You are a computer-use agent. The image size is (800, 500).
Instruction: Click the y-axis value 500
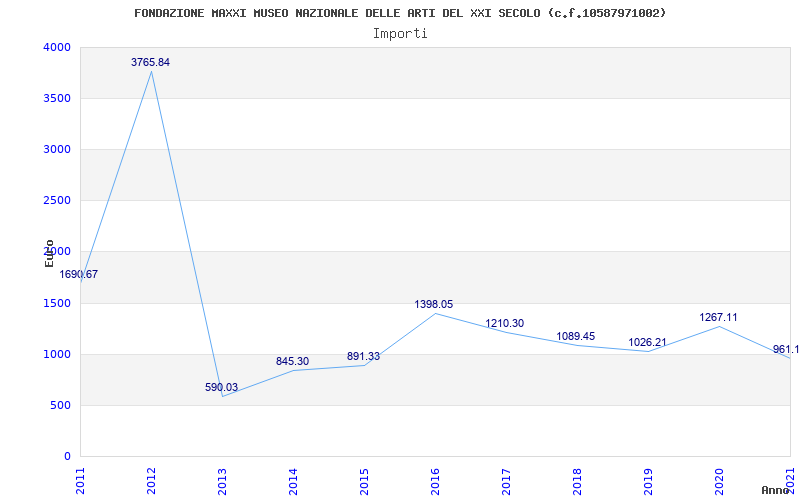pyautogui.click(x=59, y=406)
